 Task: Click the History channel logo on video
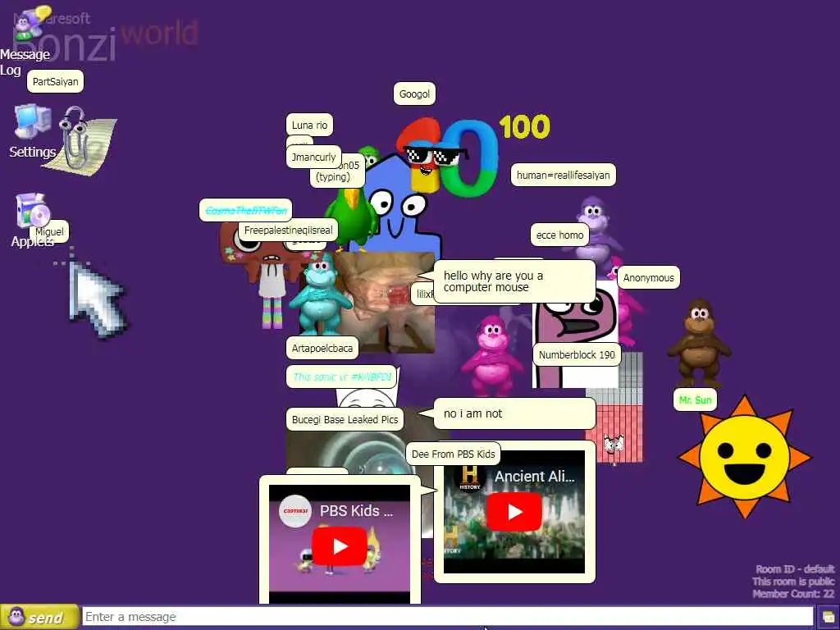(x=470, y=477)
